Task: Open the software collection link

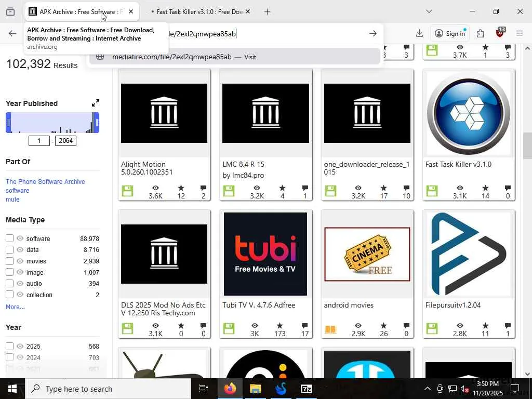Action: (x=17, y=190)
